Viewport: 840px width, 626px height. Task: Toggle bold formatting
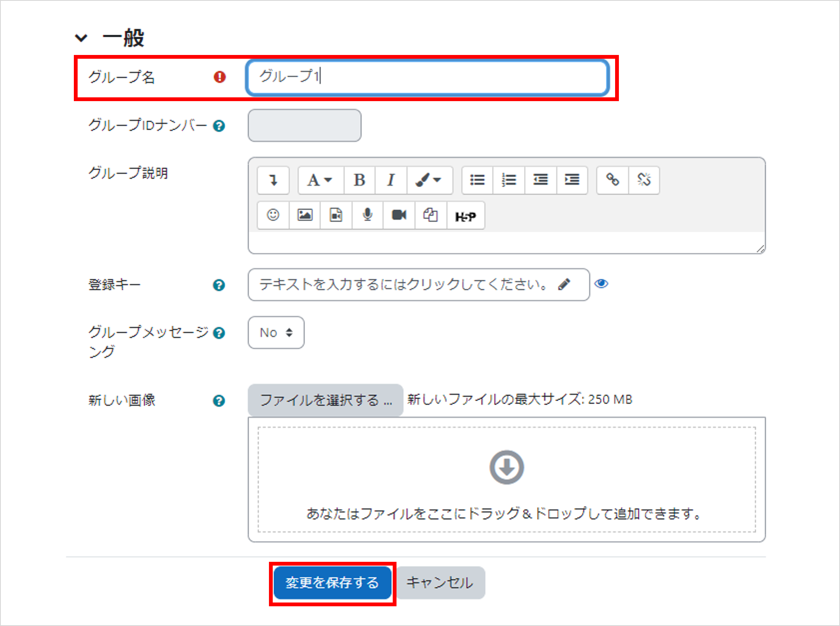tap(359, 180)
